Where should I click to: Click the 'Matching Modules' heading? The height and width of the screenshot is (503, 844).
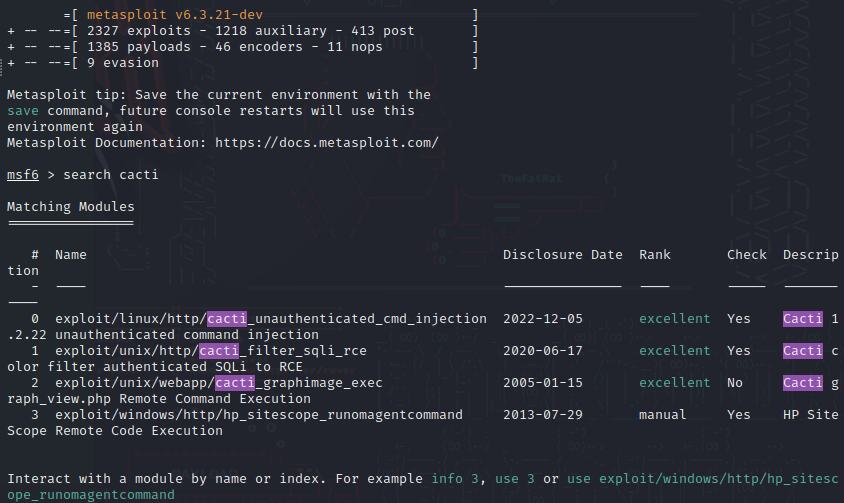pyautogui.click(x=71, y=207)
